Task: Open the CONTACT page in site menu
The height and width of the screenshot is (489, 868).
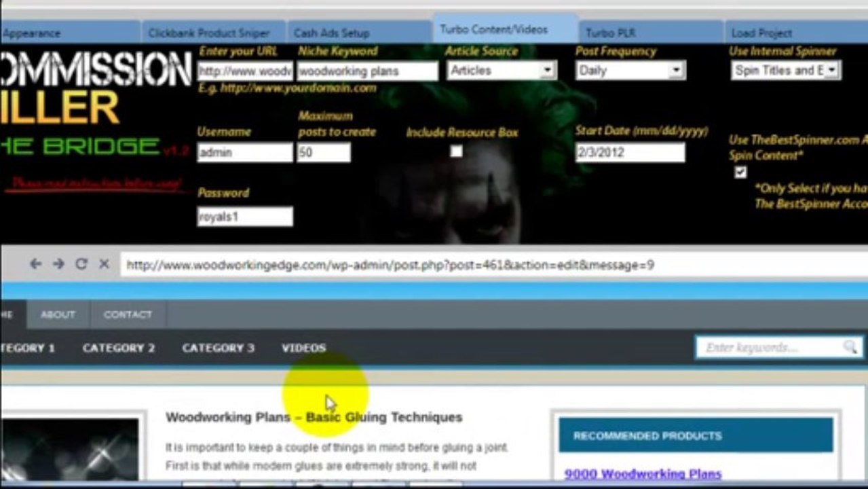Action: coord(128,314)
